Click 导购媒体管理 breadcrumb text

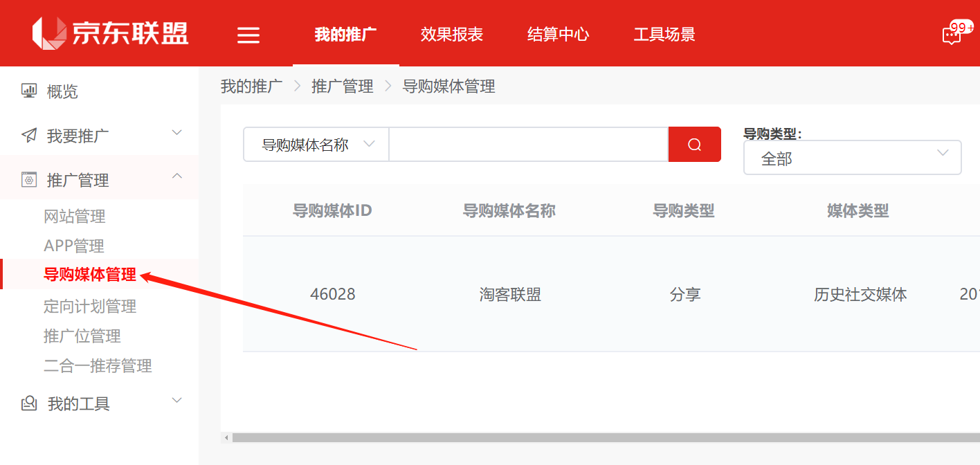tap(449, 86)
